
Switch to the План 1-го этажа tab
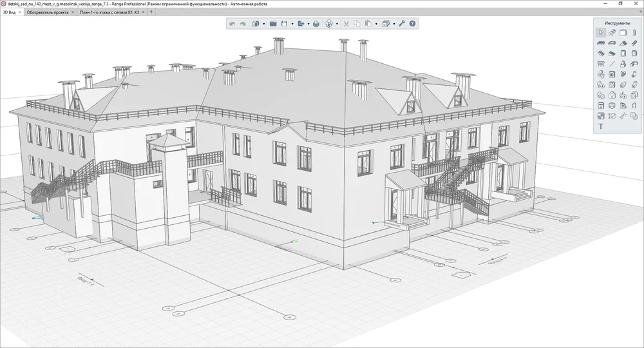(109, 12)
